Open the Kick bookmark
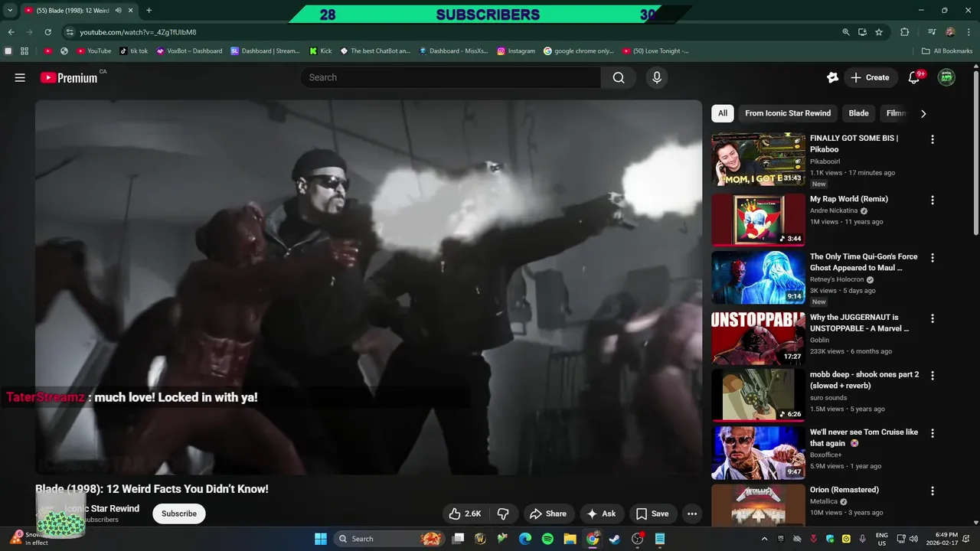This screenshot has width=980, height=551. tap(321, 51)
